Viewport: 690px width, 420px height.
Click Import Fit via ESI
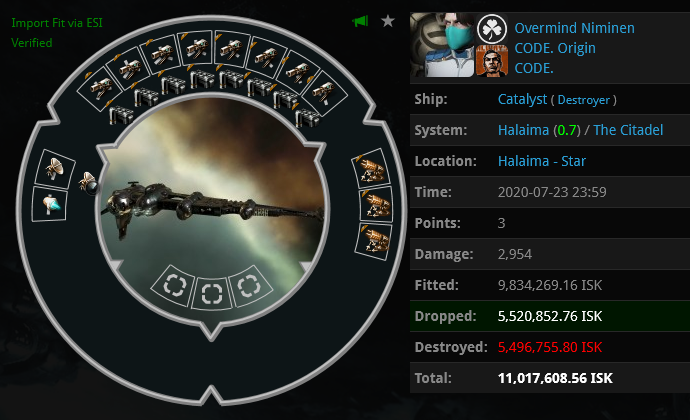[57, 23]
